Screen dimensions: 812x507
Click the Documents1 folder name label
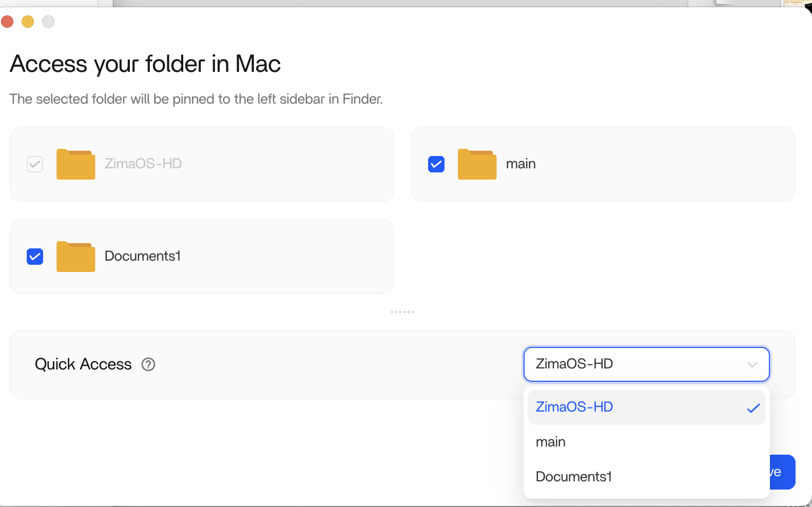[x=143, y=256]
